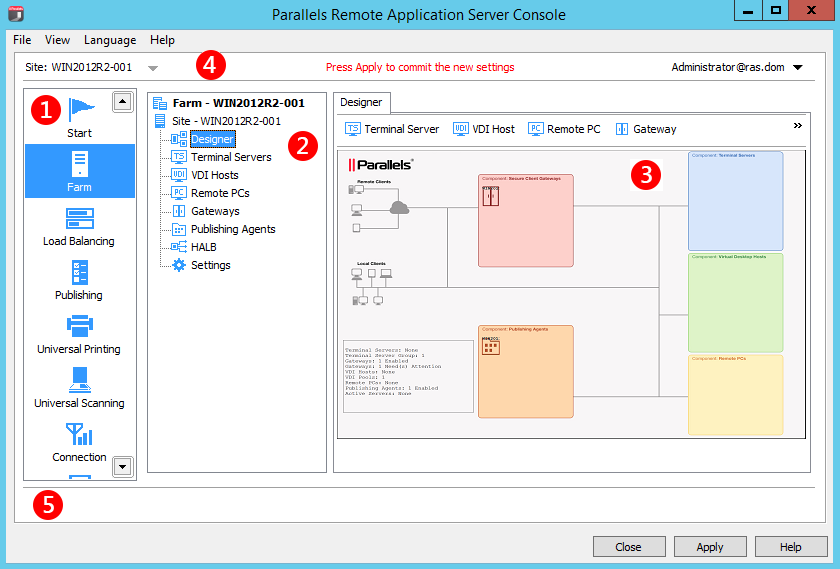This screenshot has height=569, width=840.
Task: Click the red Secure Client Gateways box
Action: 526,221
